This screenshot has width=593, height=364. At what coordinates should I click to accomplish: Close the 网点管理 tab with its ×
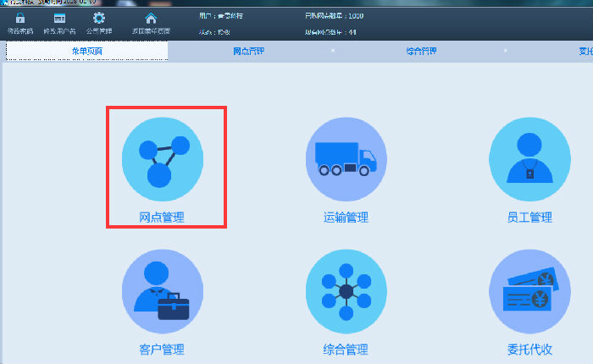[x=332, y=51]
